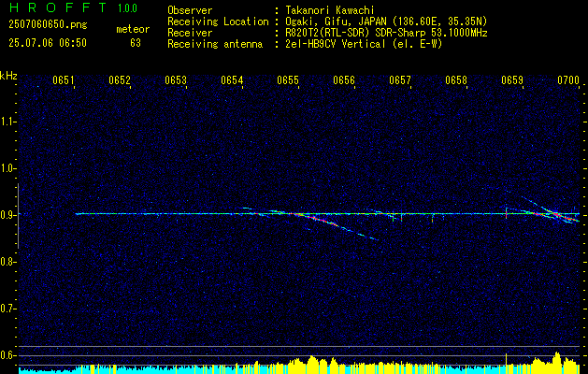588x374 pixels.
Task: Click the 'Receiving antenna' field label
Action: (215, 44)
